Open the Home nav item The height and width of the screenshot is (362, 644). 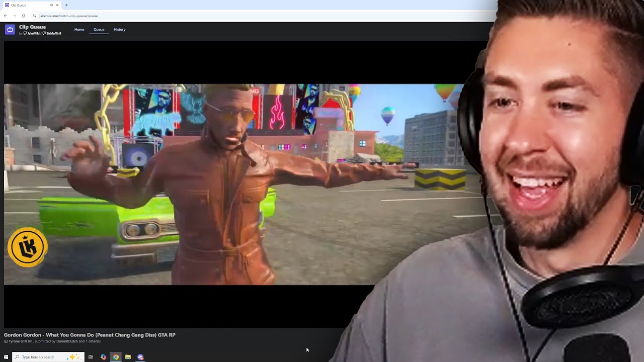pos(79,30)
